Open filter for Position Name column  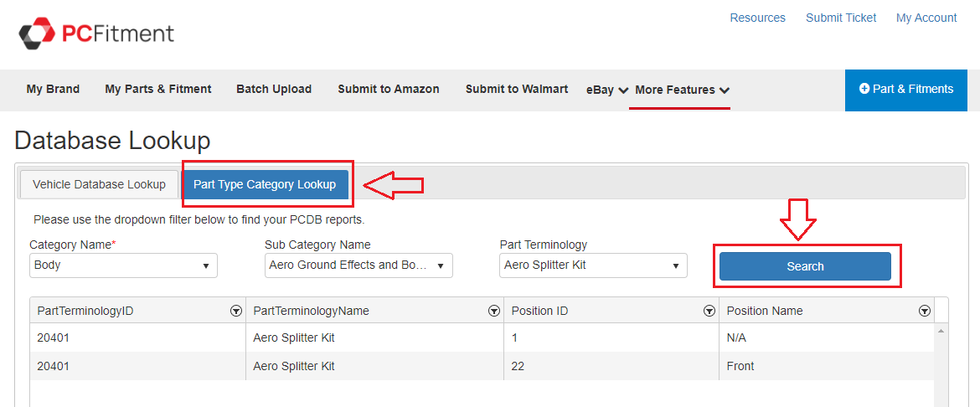[925, 311]
